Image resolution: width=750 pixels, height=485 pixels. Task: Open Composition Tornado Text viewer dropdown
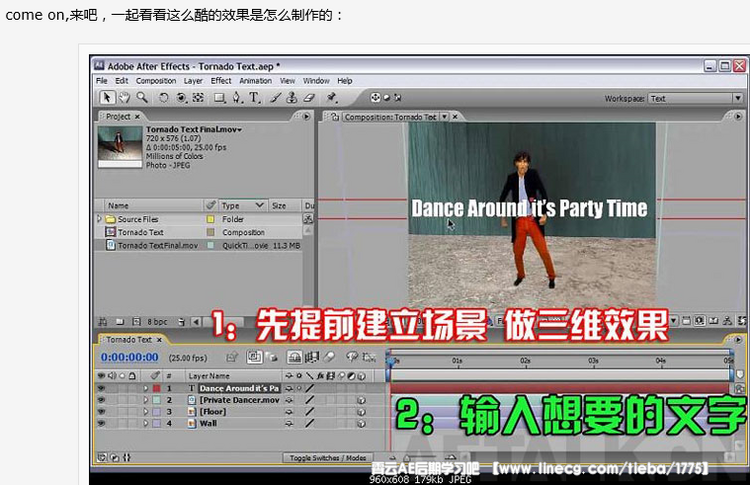(445, 117)
